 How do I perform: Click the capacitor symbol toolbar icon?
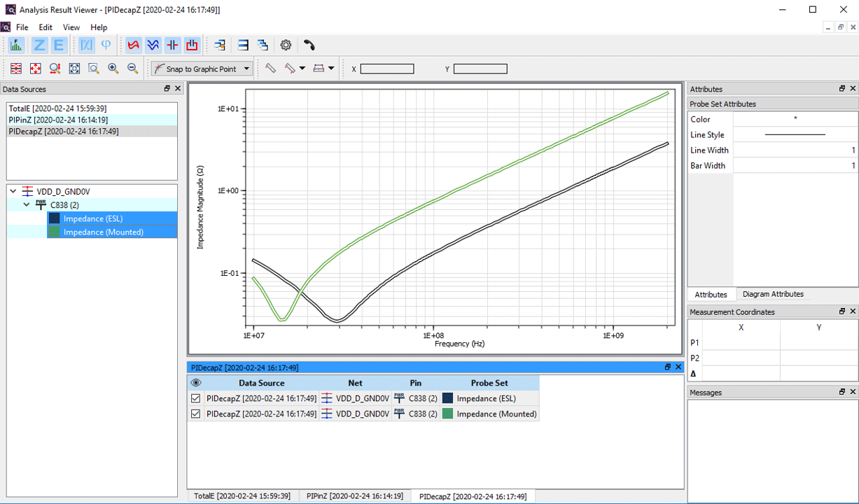[172, 45]
